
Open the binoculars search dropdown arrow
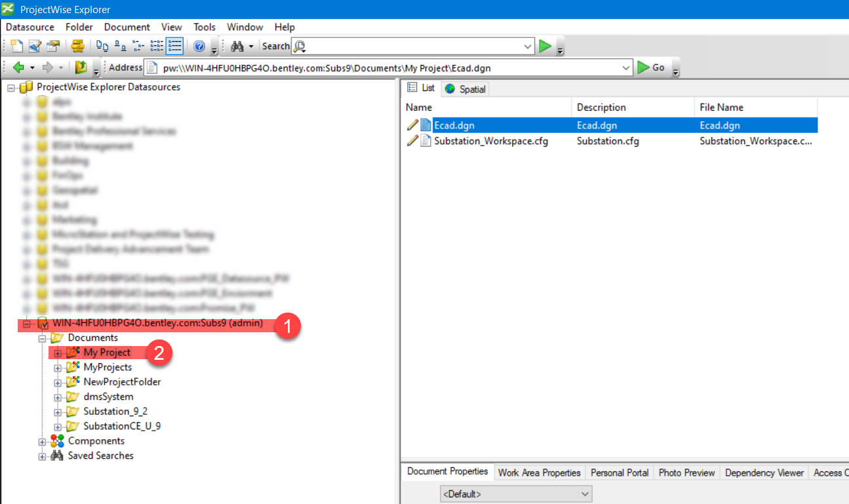tap(251, 47)
